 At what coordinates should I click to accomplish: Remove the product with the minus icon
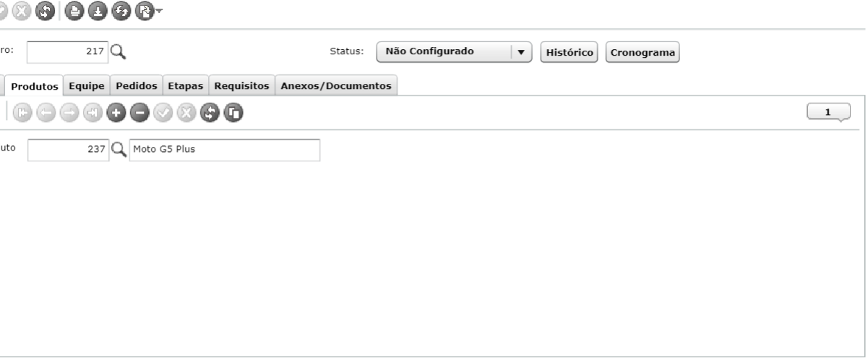point(139,112)
